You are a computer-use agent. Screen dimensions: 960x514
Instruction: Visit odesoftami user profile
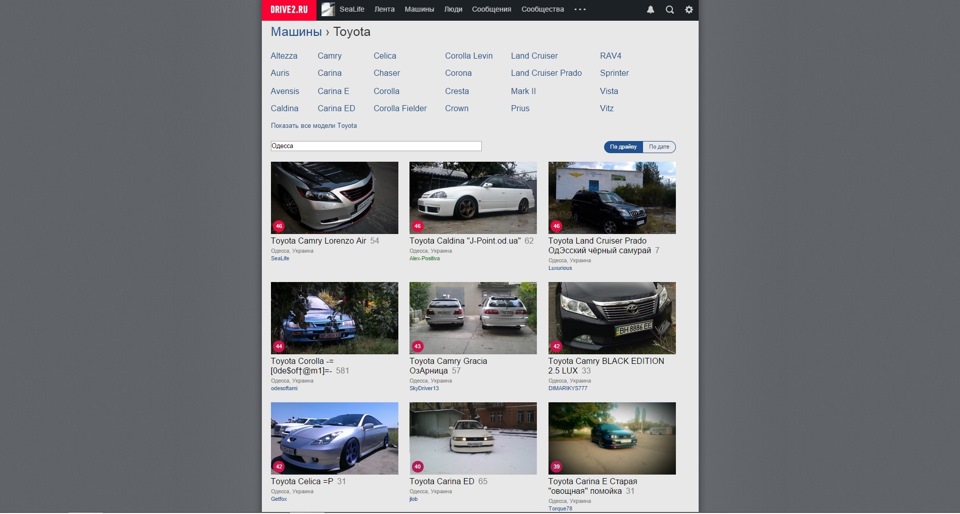click(x=284, y=388)
